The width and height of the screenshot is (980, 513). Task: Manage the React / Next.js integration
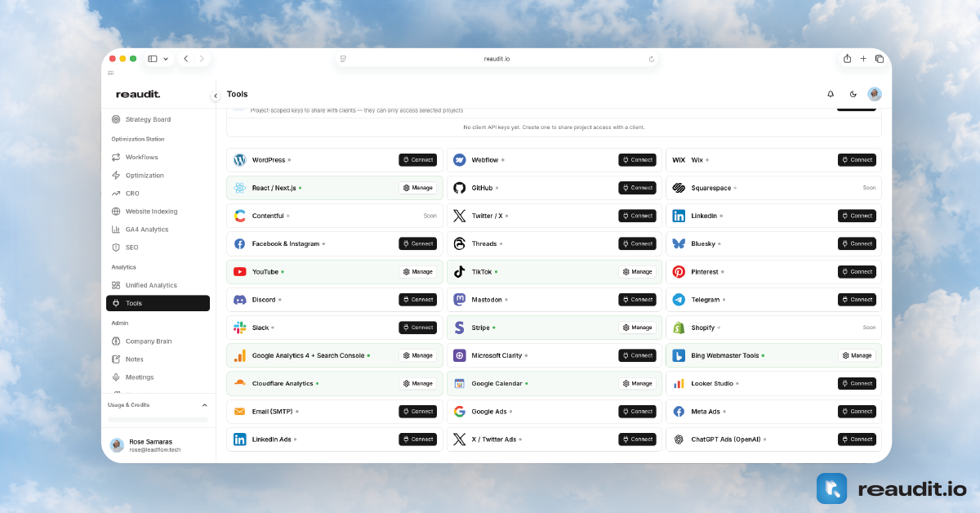coord(417,188)
